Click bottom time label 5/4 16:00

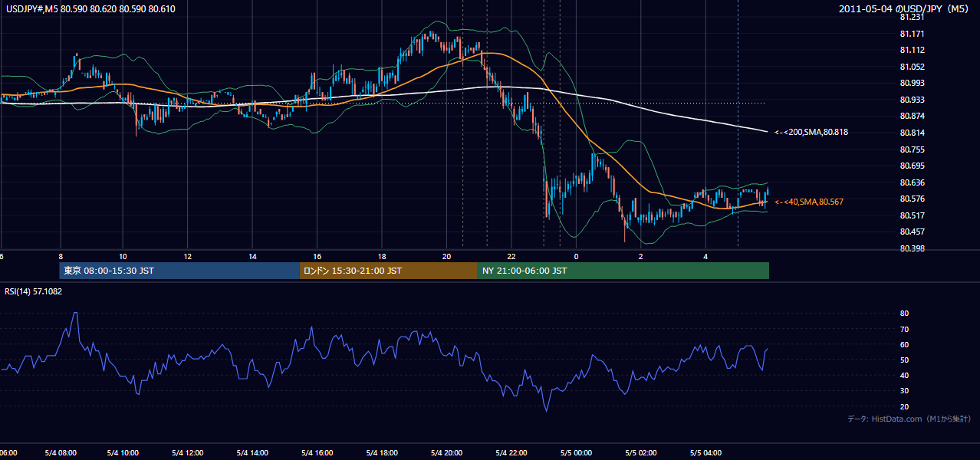[317, 453]
